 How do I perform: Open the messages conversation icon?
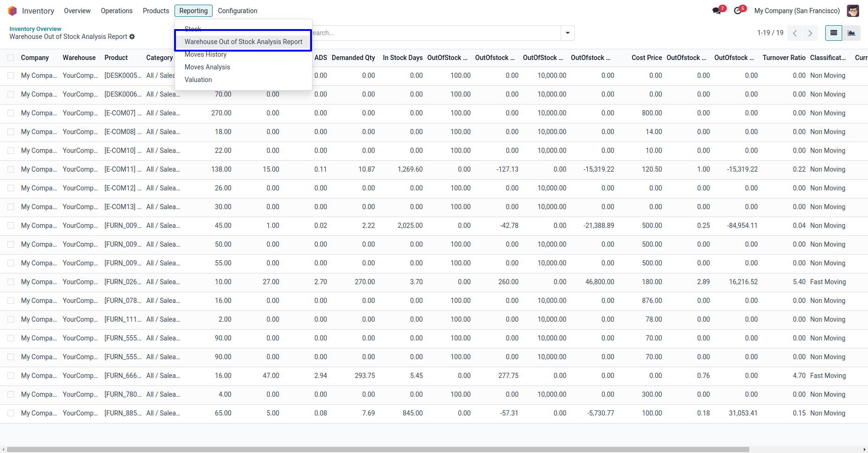tap(716, 11)
